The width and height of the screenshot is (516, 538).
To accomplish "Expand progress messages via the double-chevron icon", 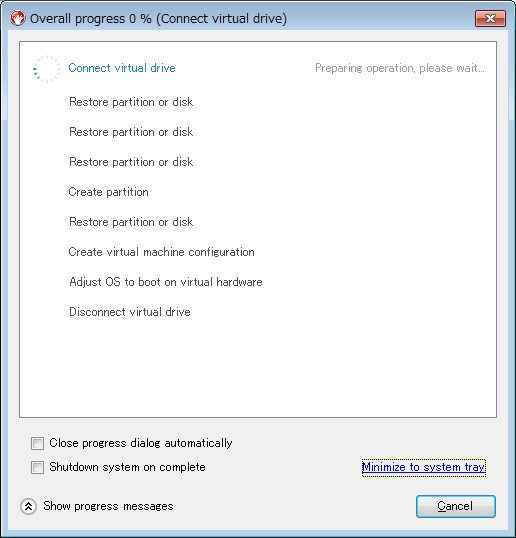I will coord(28,506).
